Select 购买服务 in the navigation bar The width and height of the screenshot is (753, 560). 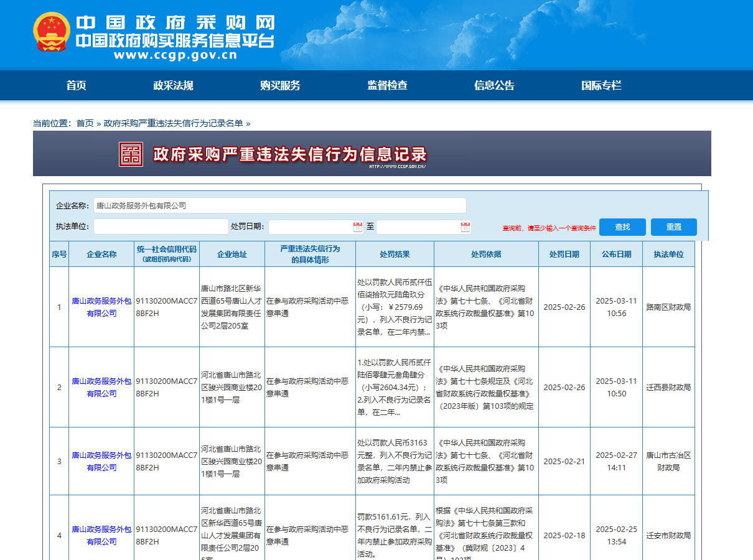[280, 86]
